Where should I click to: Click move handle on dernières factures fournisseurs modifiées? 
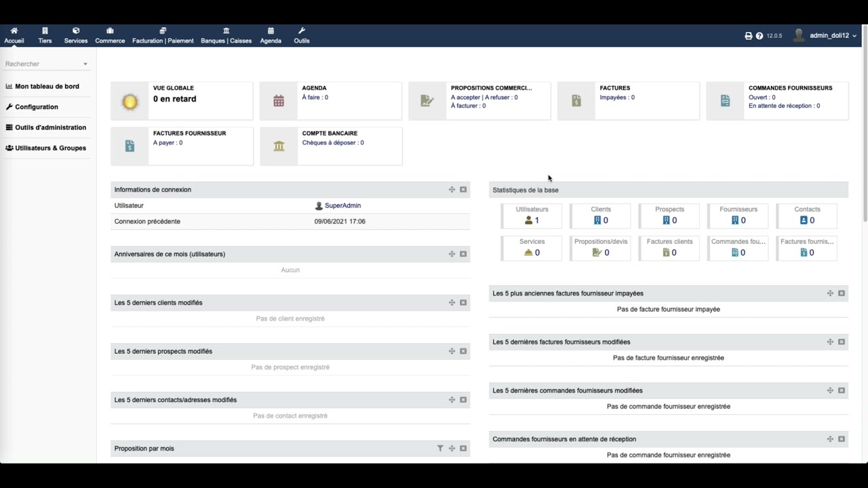[x=830, y=342]
